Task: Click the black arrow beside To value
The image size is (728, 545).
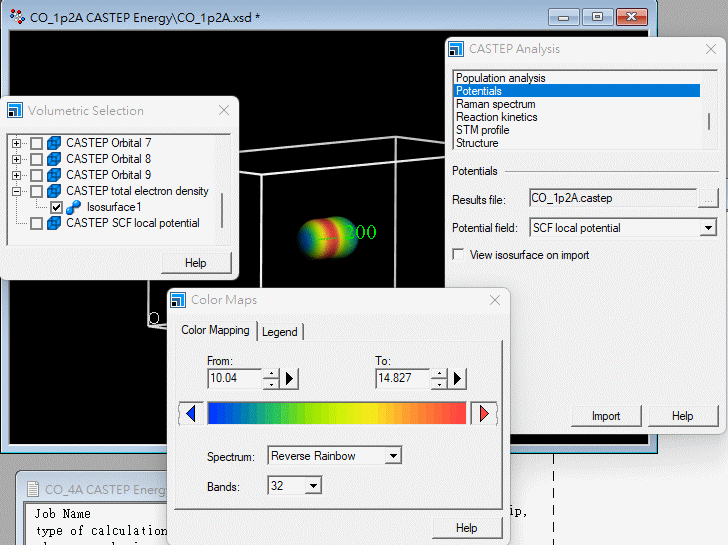Action: (458, 379)
